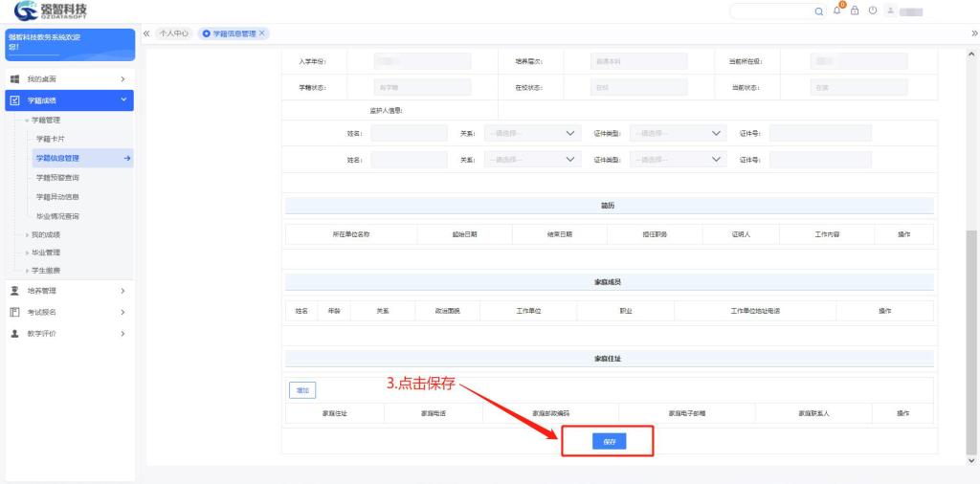The image size is (980, 484).
Task: Collapse sidebar with double-left arrow icon
Action: (x=146, y=33)
